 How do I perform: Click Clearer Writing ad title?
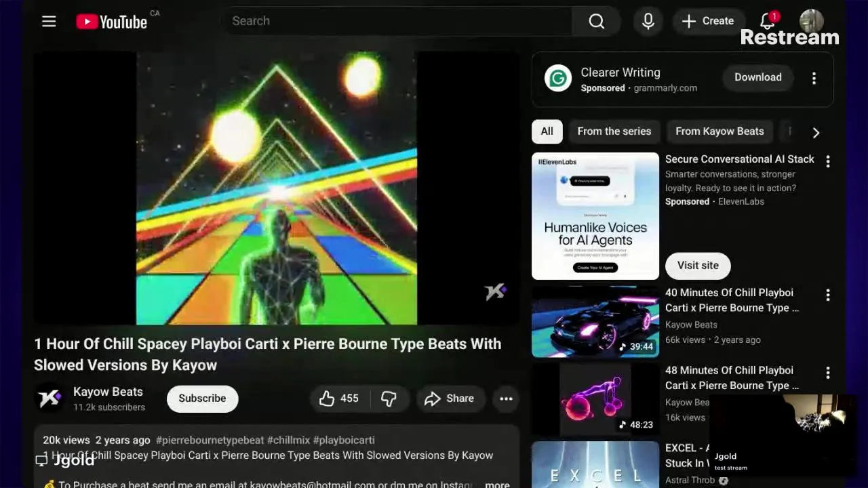coord(620,73)
